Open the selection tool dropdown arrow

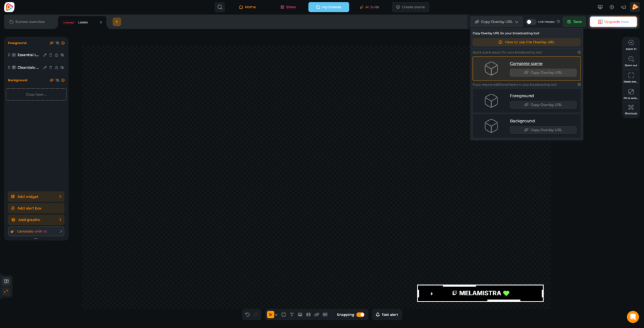point(276,315)
